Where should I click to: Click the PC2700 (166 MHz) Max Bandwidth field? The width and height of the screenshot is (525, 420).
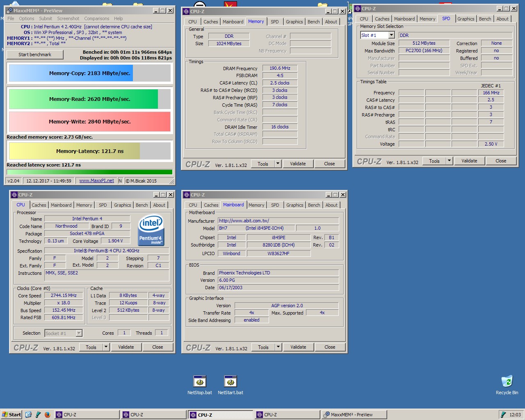click(424, 50)
